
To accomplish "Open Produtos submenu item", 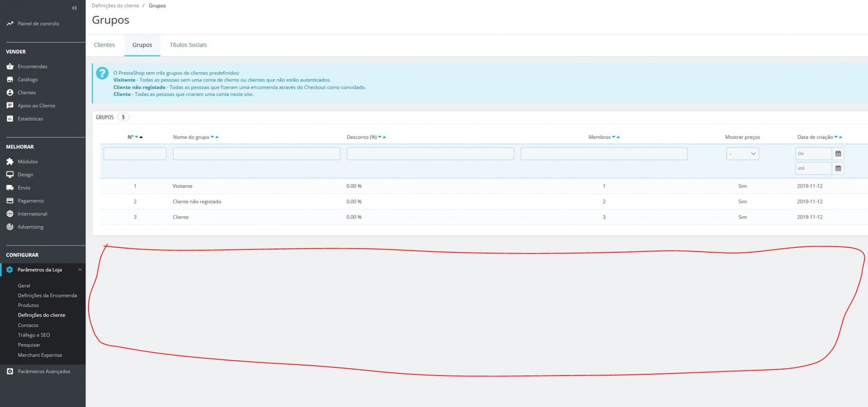I will point(28,306).
